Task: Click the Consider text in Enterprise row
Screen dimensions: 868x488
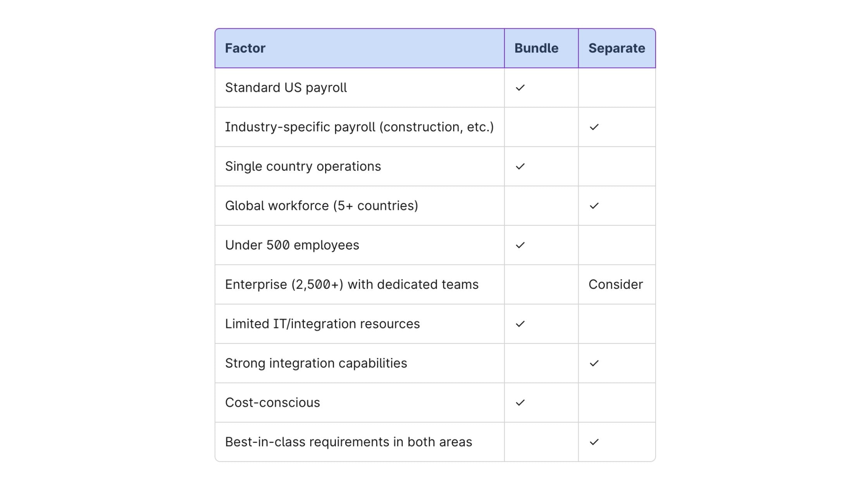Action: coord(615,285)
